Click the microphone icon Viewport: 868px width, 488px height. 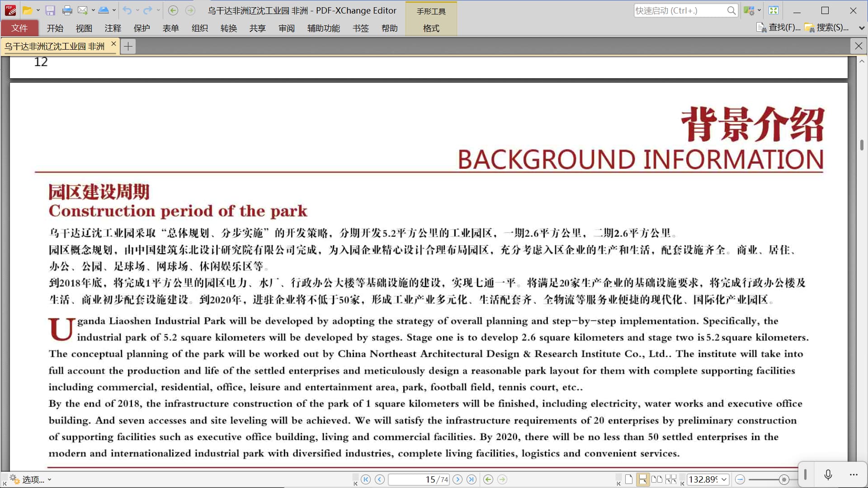pyautogui.click(x=828, y=474)
